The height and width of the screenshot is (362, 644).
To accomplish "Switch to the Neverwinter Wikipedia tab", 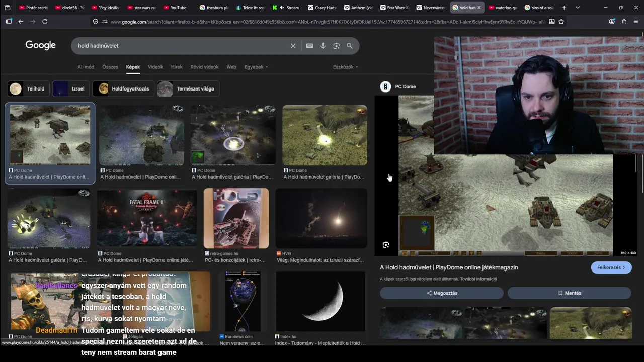I will 431,8.
